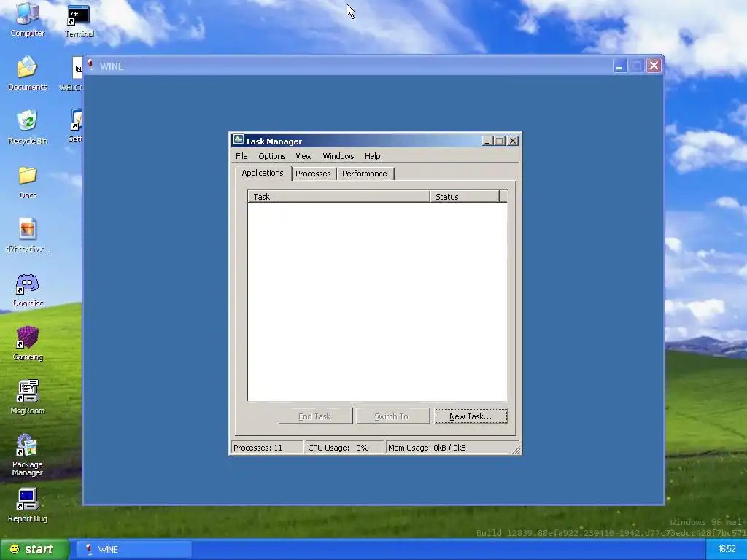Click the Processes: 11 status text

coord(258,448)
